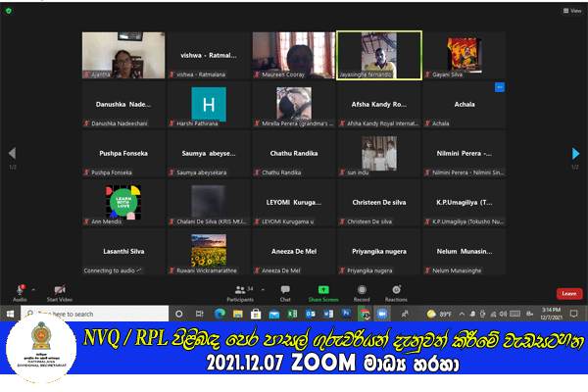
Task: Select Maureen Cooray's video tile
Action: [294, 55]
